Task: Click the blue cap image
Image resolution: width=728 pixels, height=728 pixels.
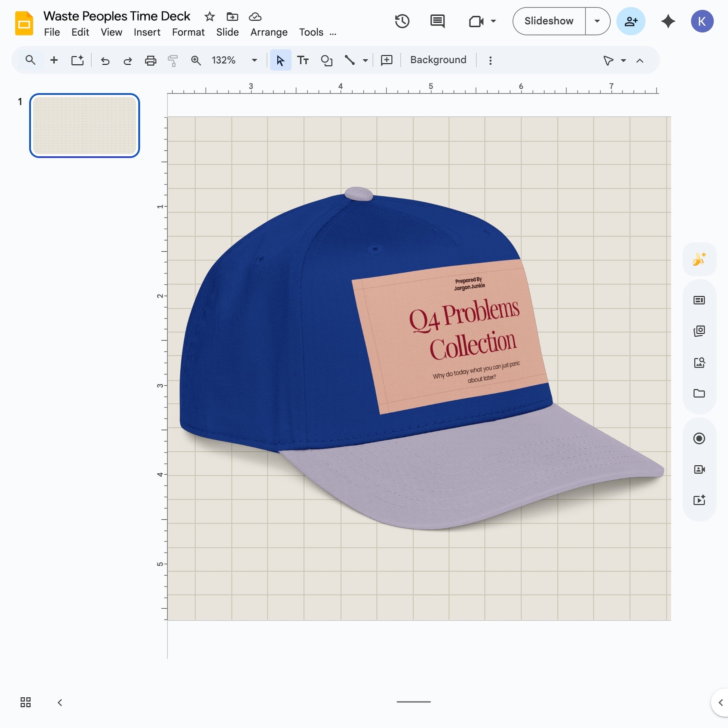Action: tap(421, 358)
